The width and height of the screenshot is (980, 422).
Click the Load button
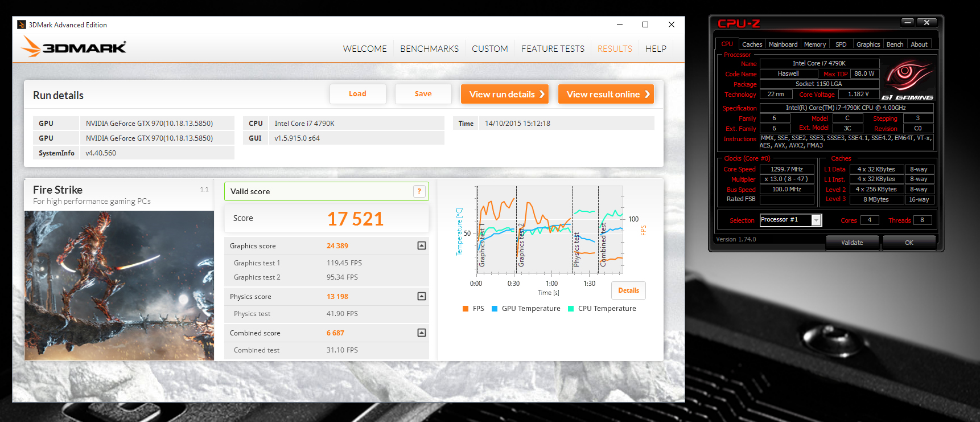coord(357,94)
